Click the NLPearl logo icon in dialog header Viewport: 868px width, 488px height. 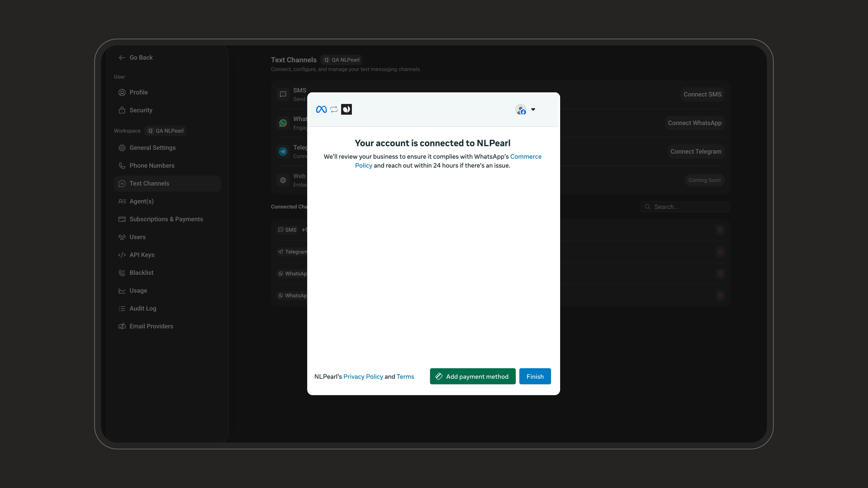(x=346, y=109)
